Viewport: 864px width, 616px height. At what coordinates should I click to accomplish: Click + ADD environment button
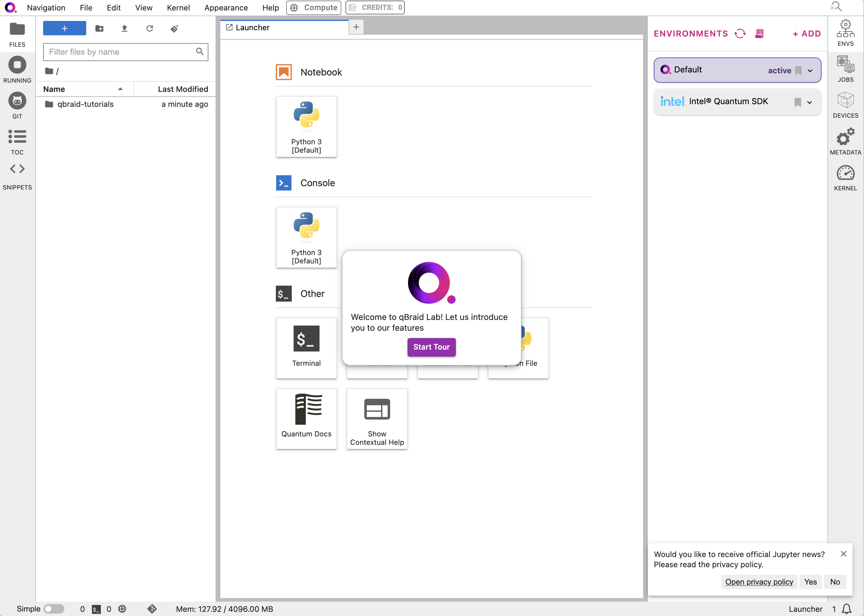pos(807,34)
